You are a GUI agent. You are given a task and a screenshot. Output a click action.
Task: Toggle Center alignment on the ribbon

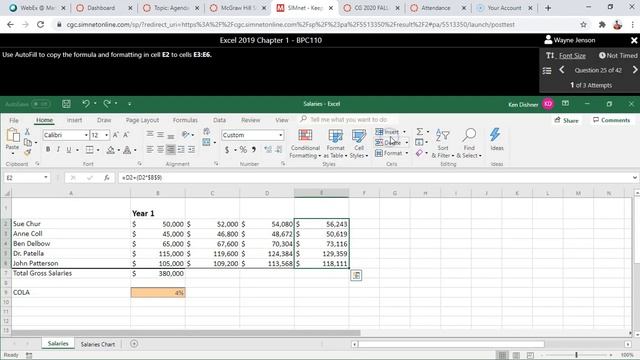(160, 150)
